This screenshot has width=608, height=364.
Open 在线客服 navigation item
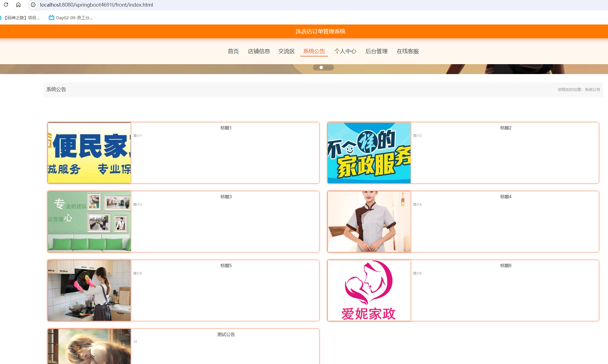(408, 51)
